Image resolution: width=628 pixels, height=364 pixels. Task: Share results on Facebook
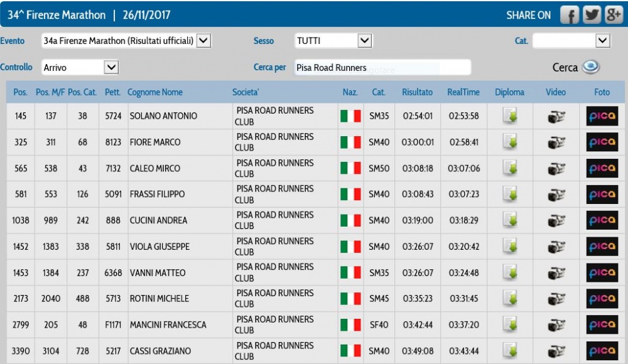569,15
